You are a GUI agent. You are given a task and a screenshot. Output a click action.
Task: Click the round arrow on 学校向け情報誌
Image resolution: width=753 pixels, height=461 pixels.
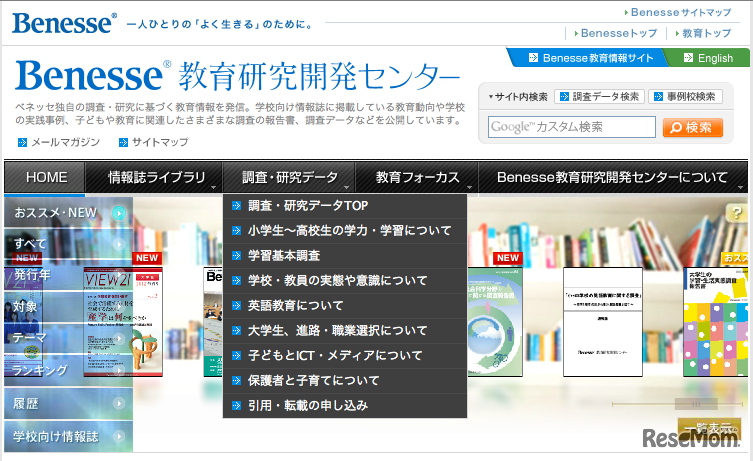tap(119, 436)
